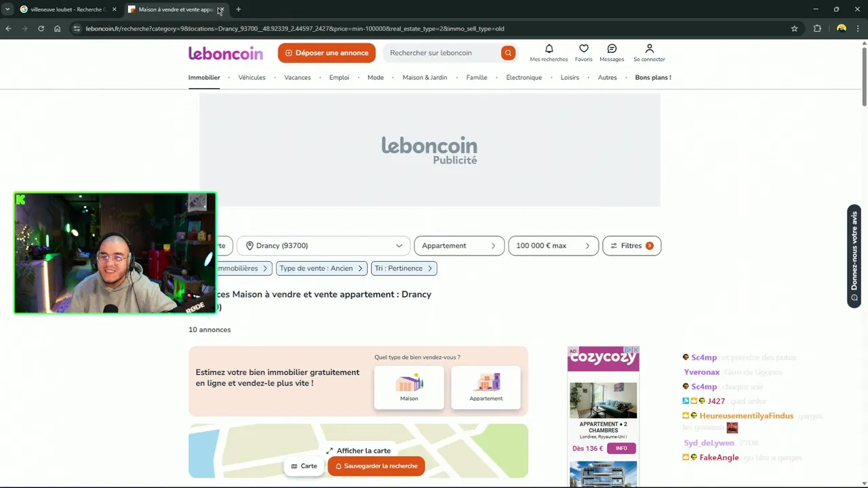Open Emploi category menu
Viewport: 868px width, 488px height.
pos(339,77)
